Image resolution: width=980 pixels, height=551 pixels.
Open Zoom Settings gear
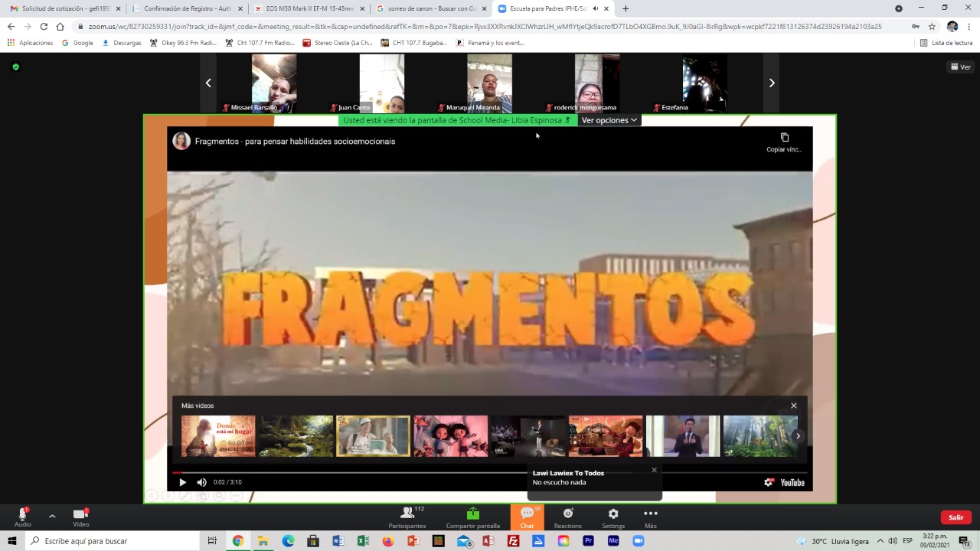[x=613, y=517]
